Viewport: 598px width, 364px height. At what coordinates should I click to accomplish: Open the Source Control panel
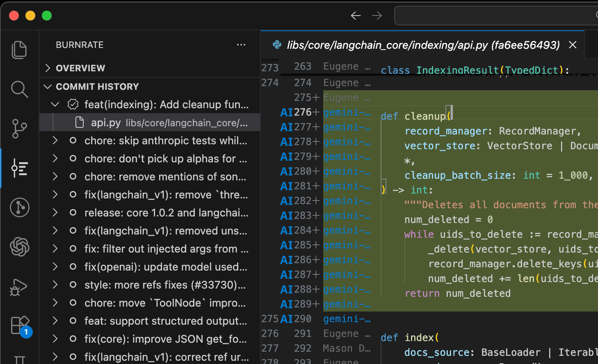coord(19,129)
